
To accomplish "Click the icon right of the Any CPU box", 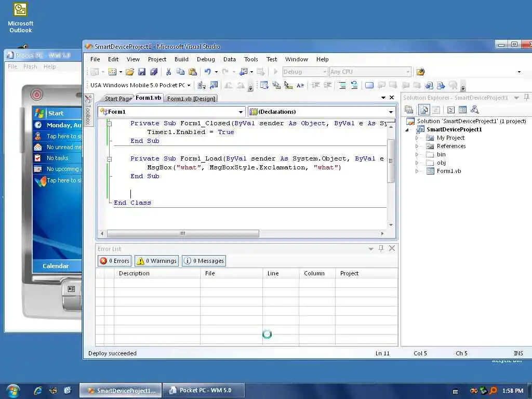I will click(x=420, y=72).
